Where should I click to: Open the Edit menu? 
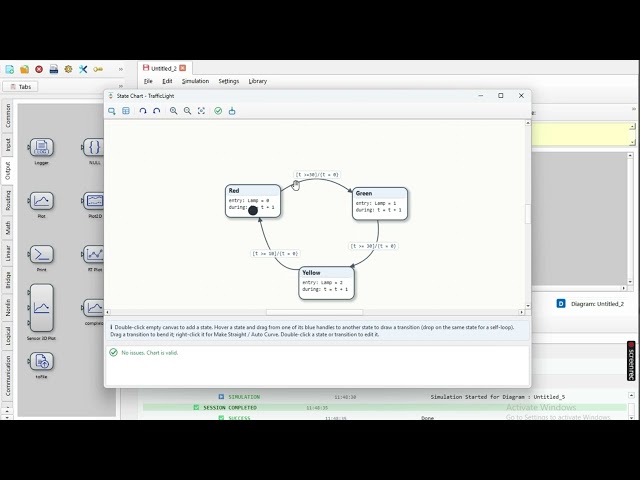[x=167, y=81]
